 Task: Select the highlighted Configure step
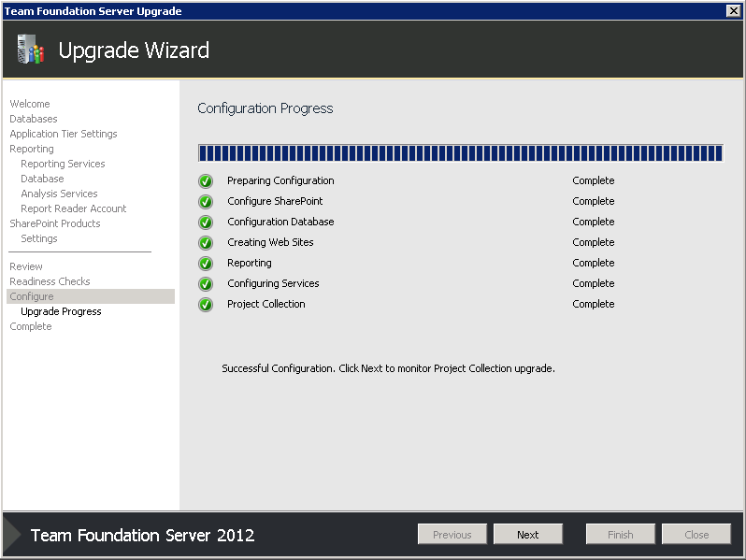pyautogui.click(x=91, y=296)
